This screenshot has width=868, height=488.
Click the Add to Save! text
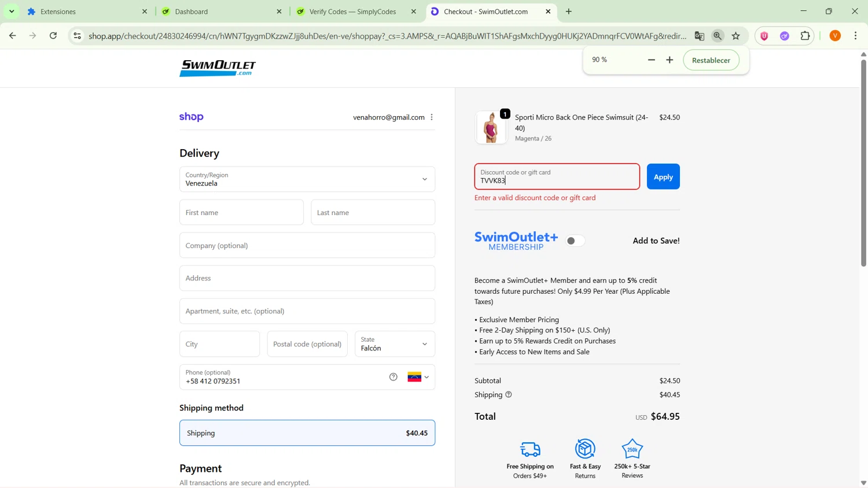click(656, 241)
